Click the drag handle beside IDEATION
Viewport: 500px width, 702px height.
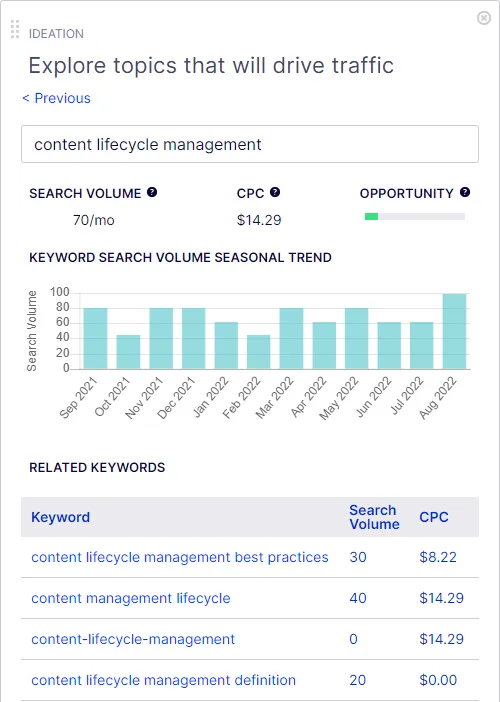tap(15, 30)
